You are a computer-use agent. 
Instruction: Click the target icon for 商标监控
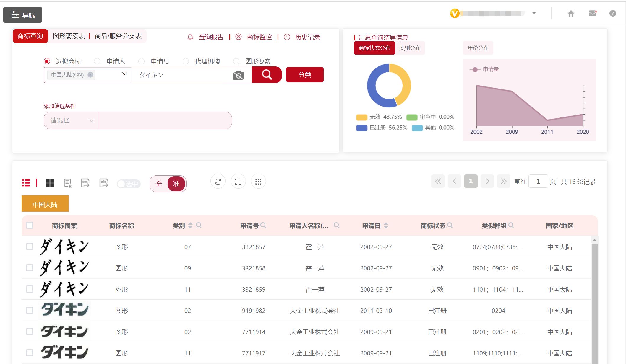[x=239, y=37]
